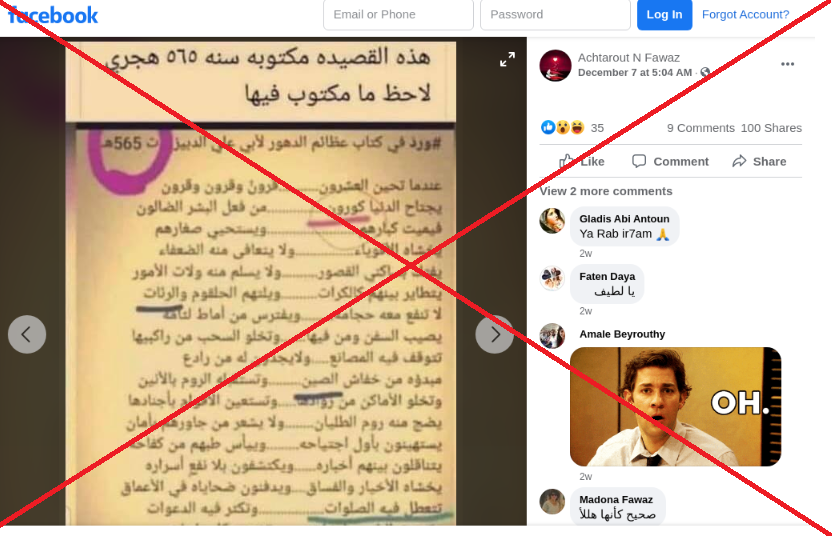This screenshot has height=536, width=832.
Task: Open the 9 Comments count
Action: click(700, 128)
